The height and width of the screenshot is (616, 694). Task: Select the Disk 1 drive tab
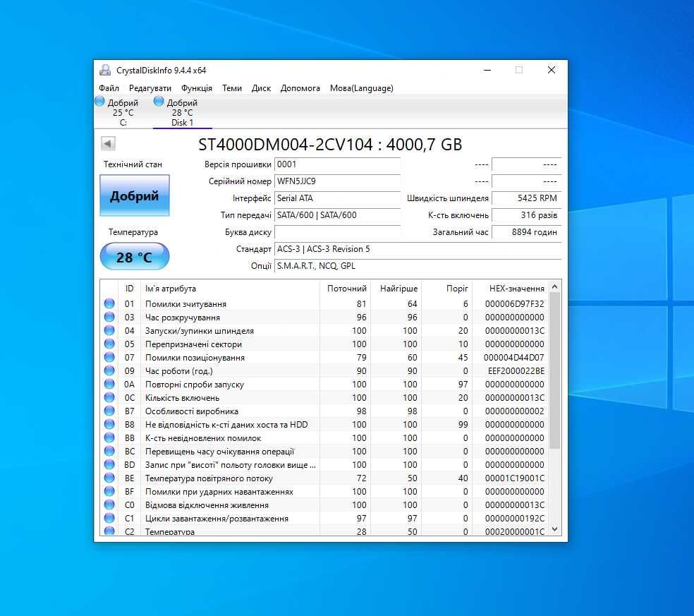click(x=182, y=112)
